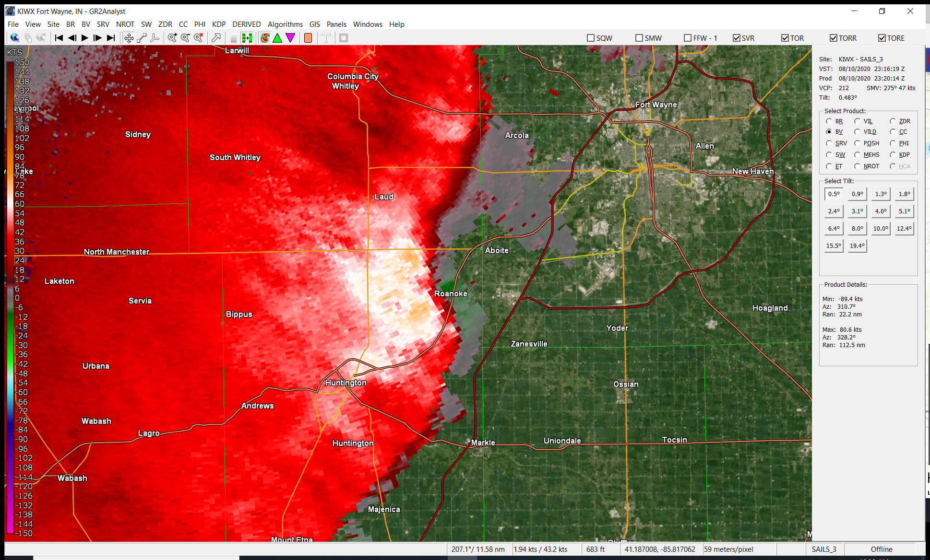Click the hurricane storm icon

[x=264, y=38]
